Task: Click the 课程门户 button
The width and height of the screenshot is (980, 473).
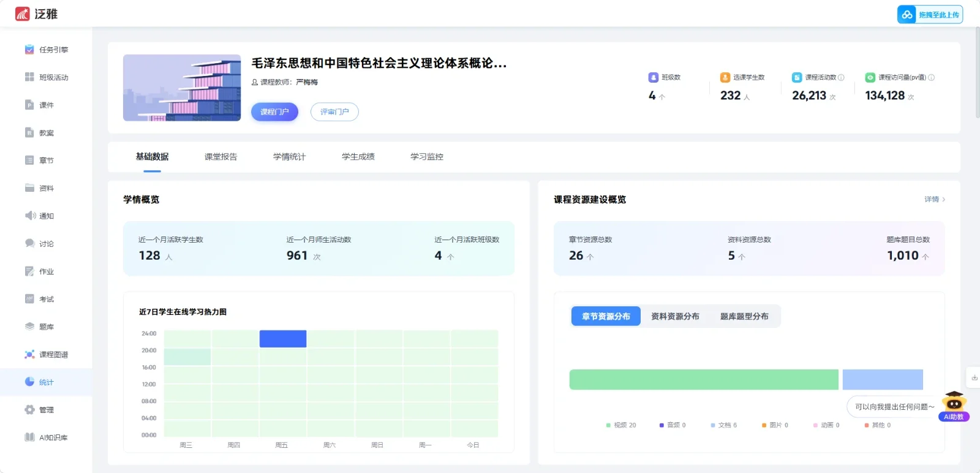Action: [x=274, y=112]
